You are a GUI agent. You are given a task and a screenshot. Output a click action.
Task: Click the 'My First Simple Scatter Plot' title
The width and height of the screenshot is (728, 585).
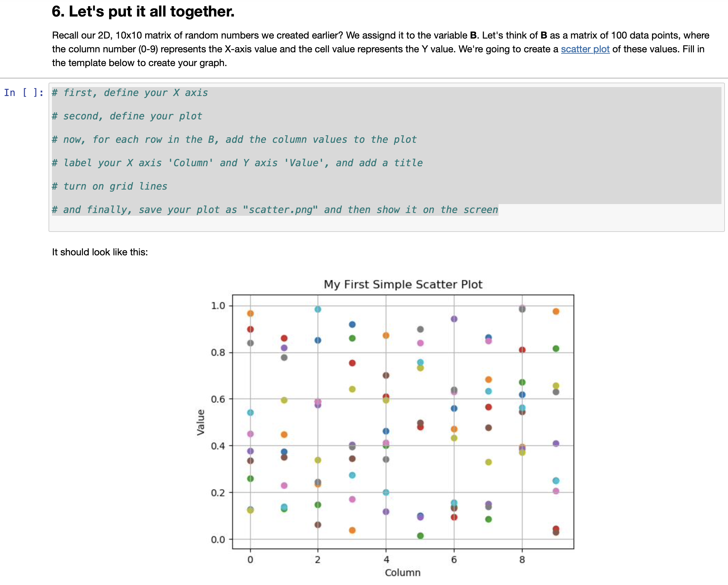coord(403,285)
